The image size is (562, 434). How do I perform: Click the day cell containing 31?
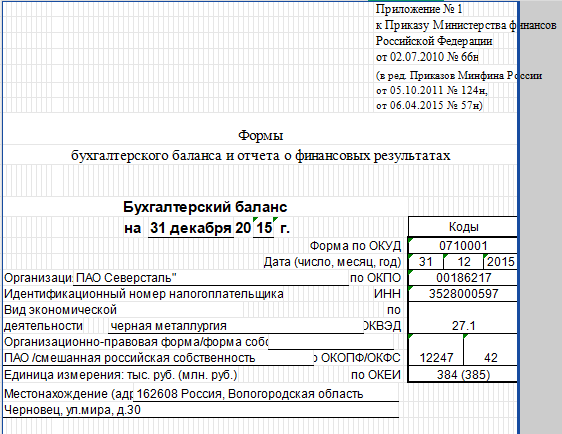[x=426, y=262]
